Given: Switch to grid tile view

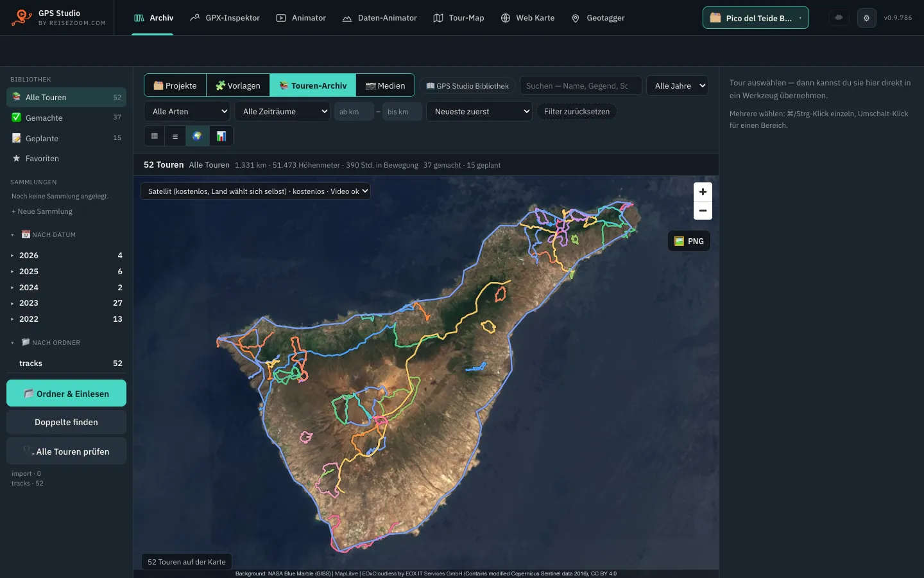Looking at the screenshot, I should (154, 136).
